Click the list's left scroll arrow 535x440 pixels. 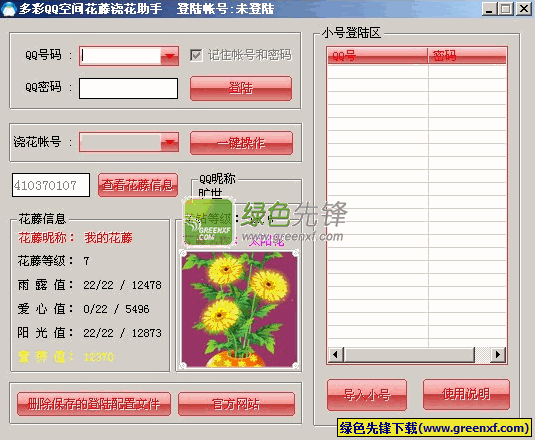tap(335, 355)
